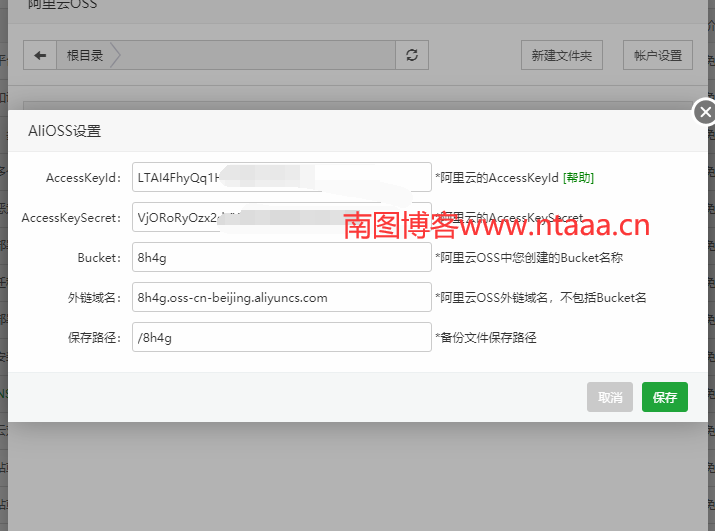
Task: Focus the AccessKeyId input field
Action: tap(280, 177)
